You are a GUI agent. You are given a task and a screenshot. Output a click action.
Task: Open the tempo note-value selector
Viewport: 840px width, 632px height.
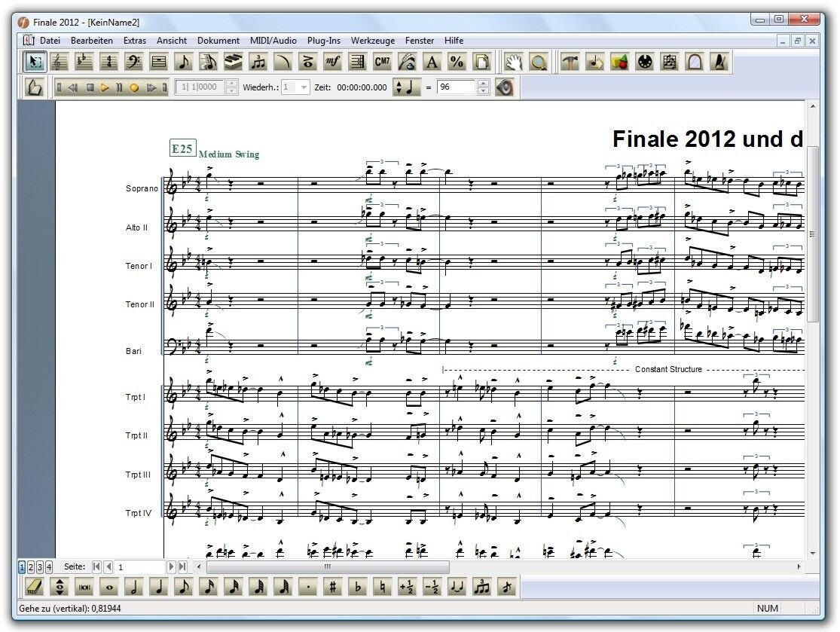point(405,87)
